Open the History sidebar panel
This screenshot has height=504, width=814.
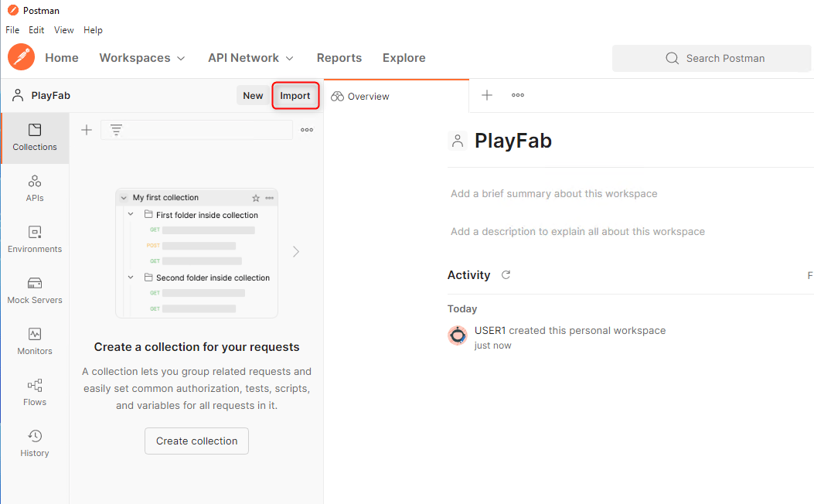pos(35,443)
